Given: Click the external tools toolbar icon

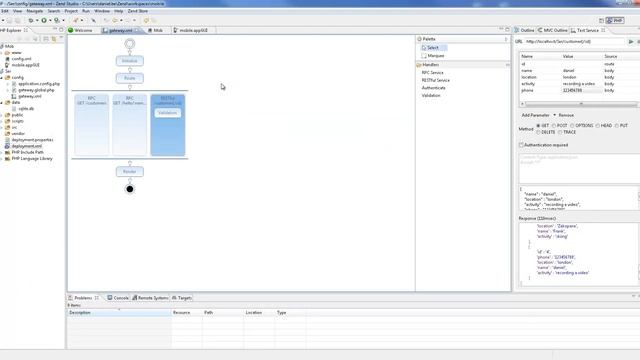Looking at the screenshot, I should (57, 20).
